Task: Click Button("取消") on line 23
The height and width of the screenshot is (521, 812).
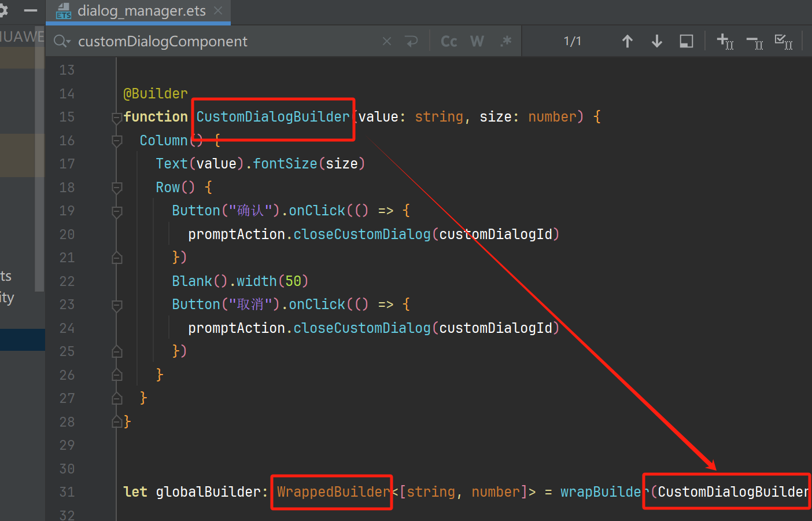Action: coord(226,304)
